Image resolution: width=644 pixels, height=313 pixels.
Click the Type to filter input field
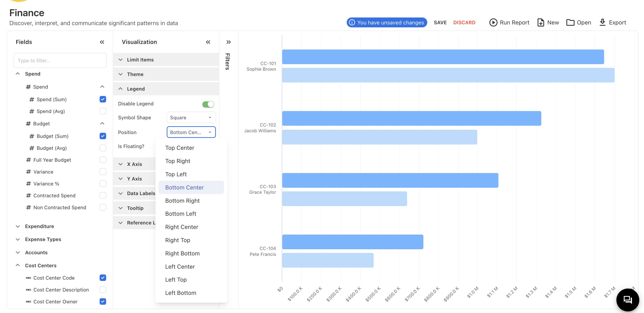click(x=60, y=61)
